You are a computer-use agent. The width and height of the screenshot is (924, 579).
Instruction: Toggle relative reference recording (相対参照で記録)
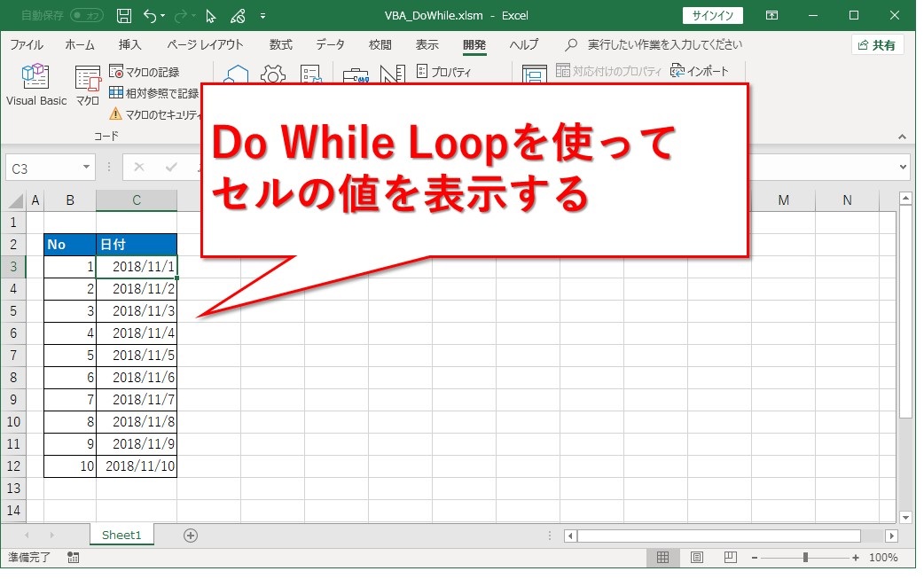coord(153,92)
